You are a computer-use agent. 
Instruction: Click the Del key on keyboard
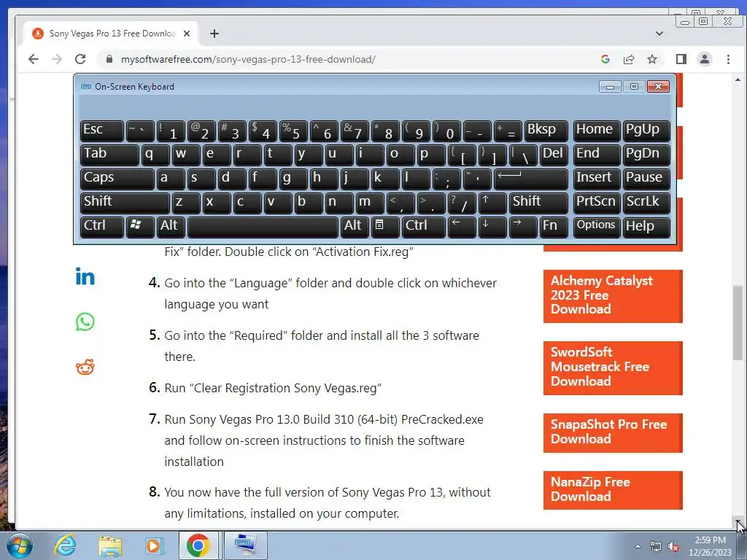pos(554,155)
